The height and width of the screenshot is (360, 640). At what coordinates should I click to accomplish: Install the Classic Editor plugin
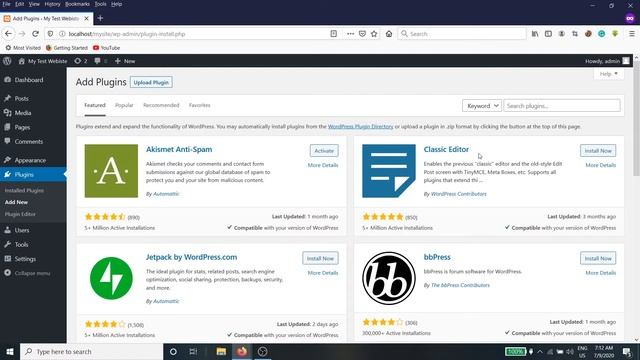pyautogui.click(x=598, y=151)
